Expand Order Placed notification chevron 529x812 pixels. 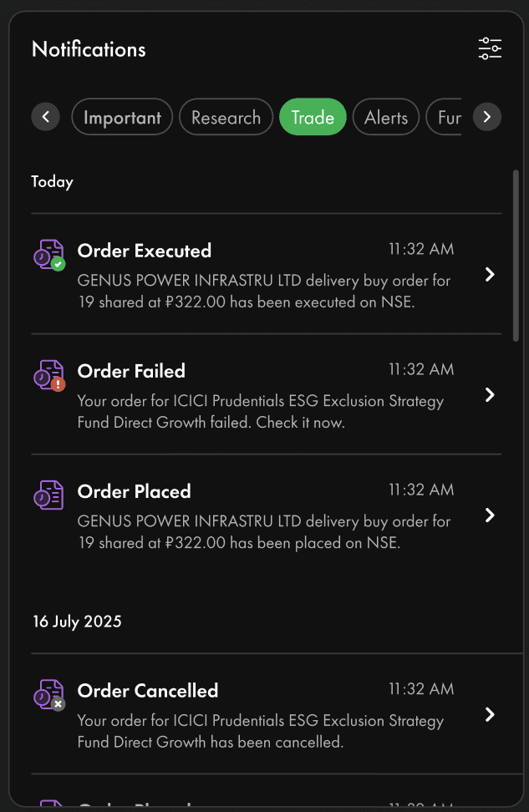491,515
